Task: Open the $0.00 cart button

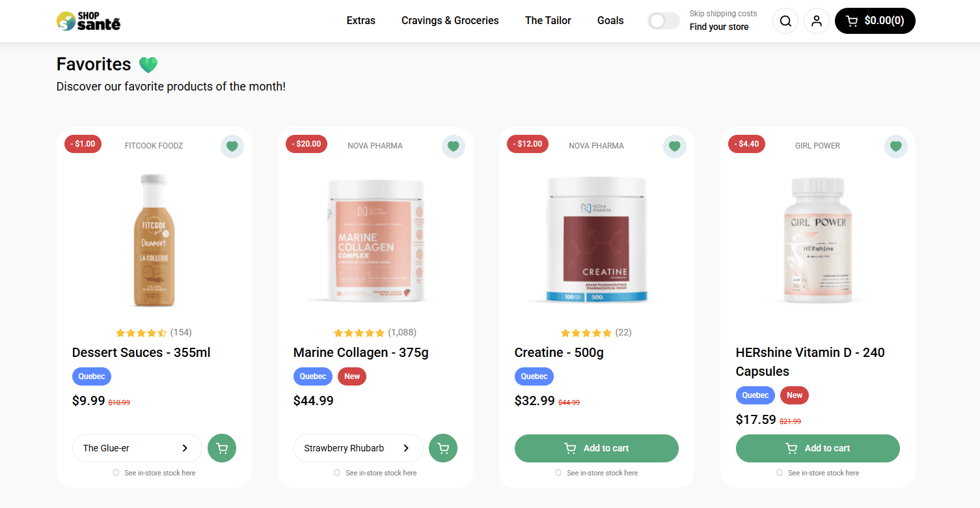Action: pyautogui.click(x=875, y=21)
